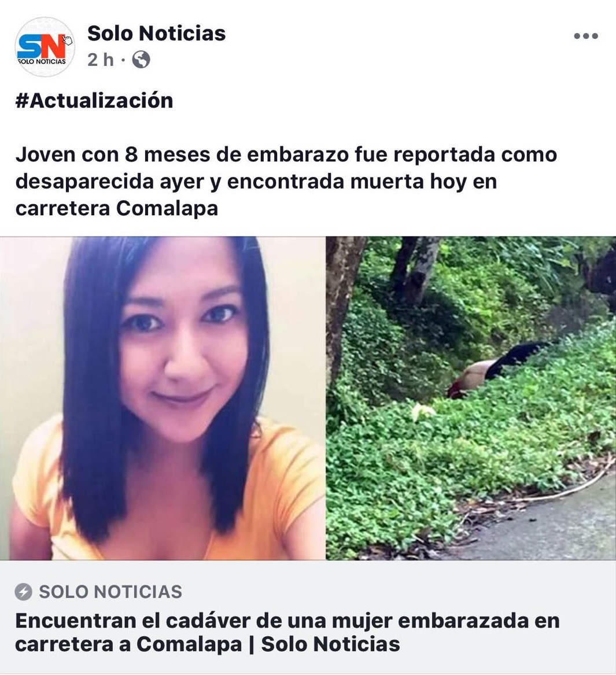Click the 2 h post timestamp
Screen dimensions: 616x675
[x=100, y=60]
